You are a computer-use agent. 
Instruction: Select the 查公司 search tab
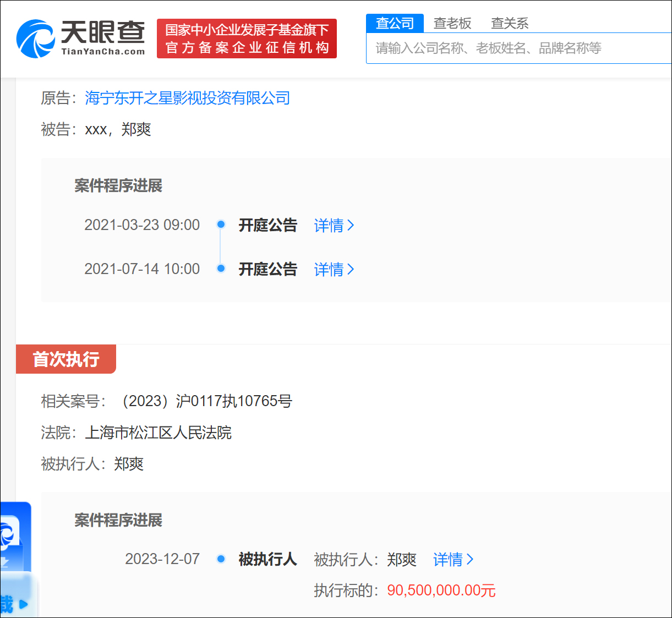tap(395, 23)
